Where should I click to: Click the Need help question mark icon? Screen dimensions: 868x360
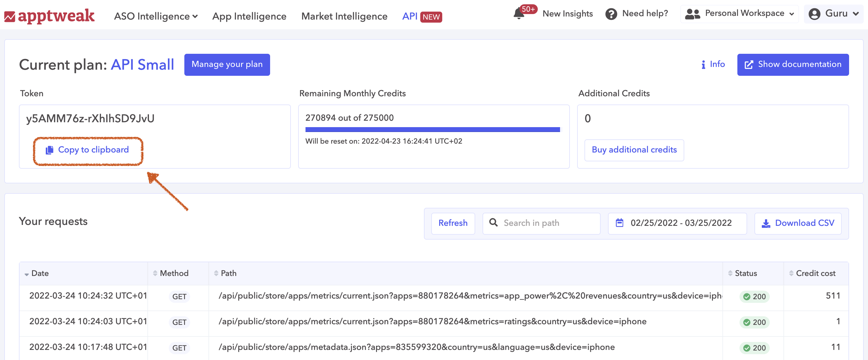point(611,14)
